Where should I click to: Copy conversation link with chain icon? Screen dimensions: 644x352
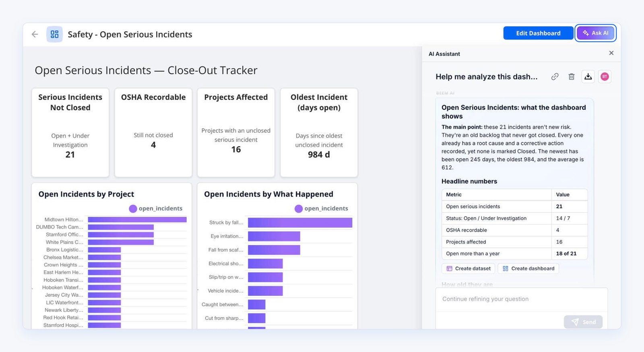click(555, 76)
